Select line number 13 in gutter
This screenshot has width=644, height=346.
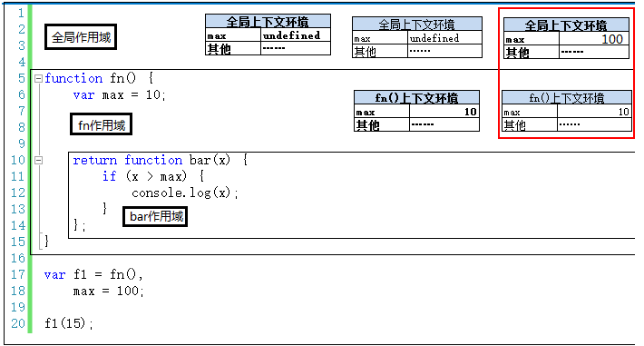pos(18,209)
